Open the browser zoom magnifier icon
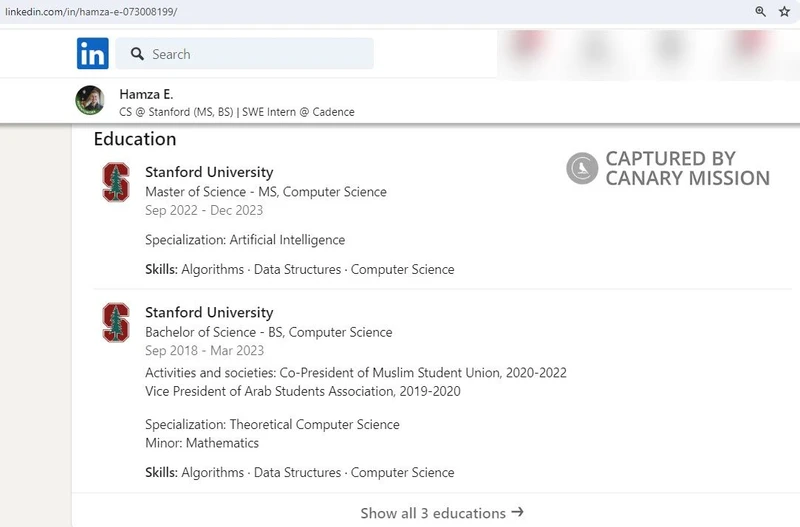800x527 pixels. point(760,11)
